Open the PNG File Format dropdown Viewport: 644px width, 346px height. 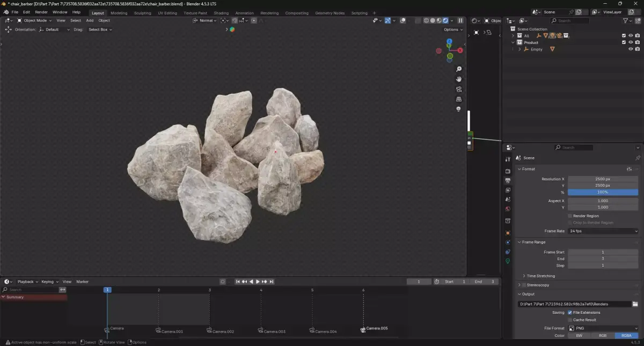[603, 328]
